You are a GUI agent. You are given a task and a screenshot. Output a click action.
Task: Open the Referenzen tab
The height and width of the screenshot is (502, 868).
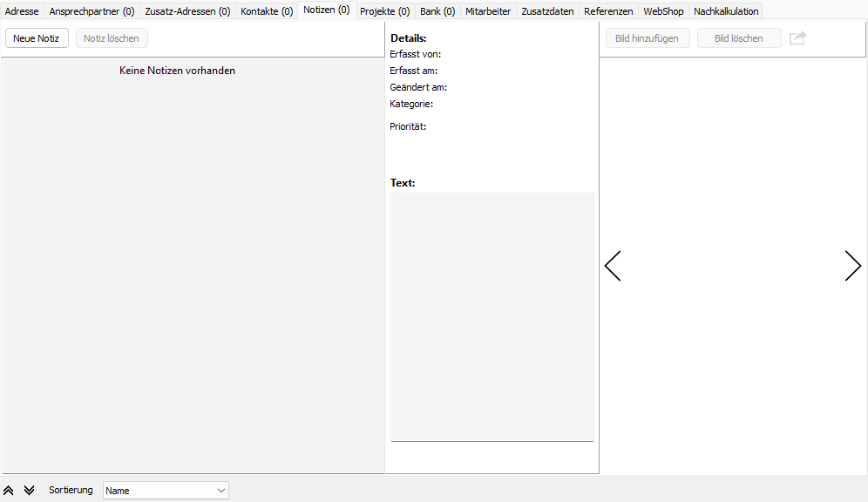coord(608,10)
